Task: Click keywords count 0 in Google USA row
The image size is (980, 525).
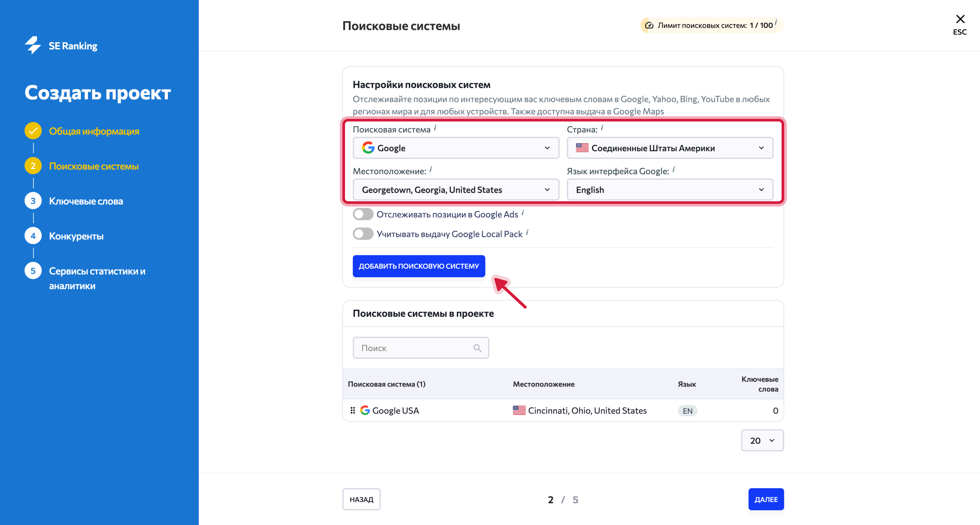Action: click(x=775, y=410)
